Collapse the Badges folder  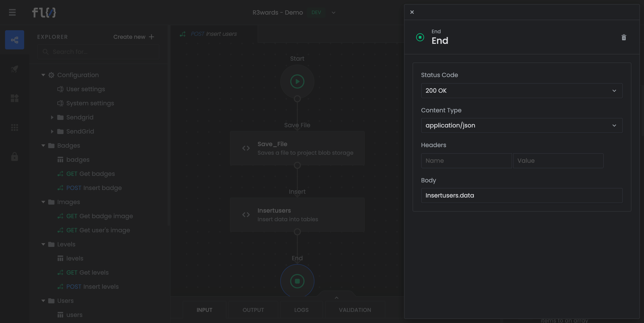click(x=43, y=146)
